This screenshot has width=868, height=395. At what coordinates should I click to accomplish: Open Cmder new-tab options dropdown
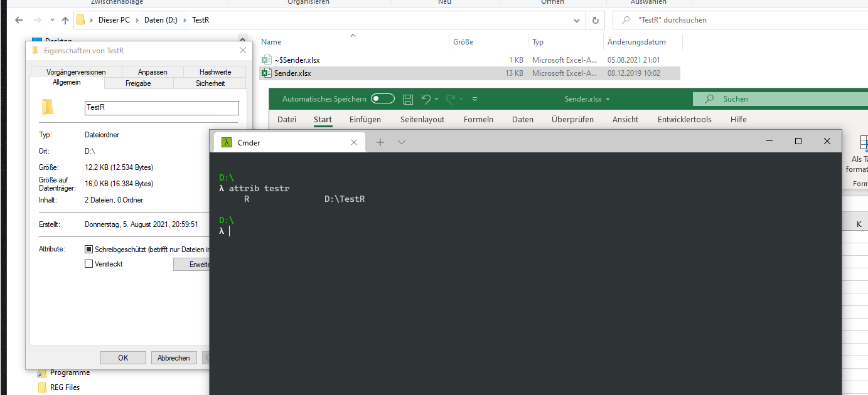(402, 142)
